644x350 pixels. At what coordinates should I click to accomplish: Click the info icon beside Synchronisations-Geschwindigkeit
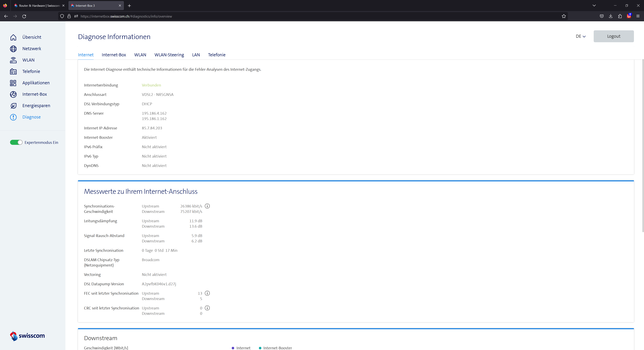(x=207, y=206)
